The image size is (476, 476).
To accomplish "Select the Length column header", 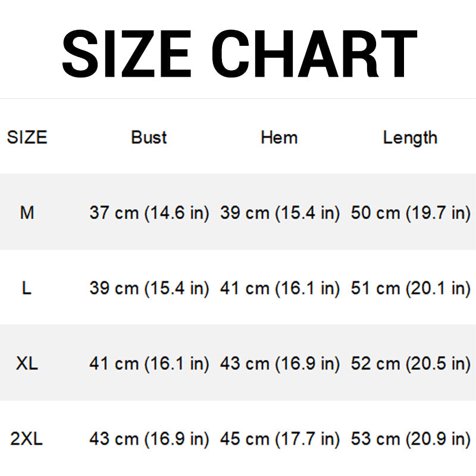I will pyautogui.click(x=410, y=138).
